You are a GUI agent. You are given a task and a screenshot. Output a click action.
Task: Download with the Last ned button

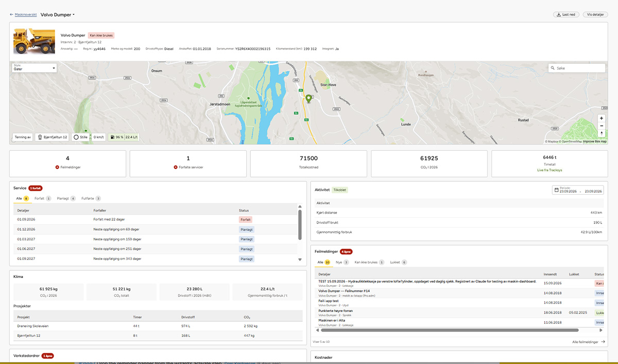pyautogui.click(x=566, y=15)
